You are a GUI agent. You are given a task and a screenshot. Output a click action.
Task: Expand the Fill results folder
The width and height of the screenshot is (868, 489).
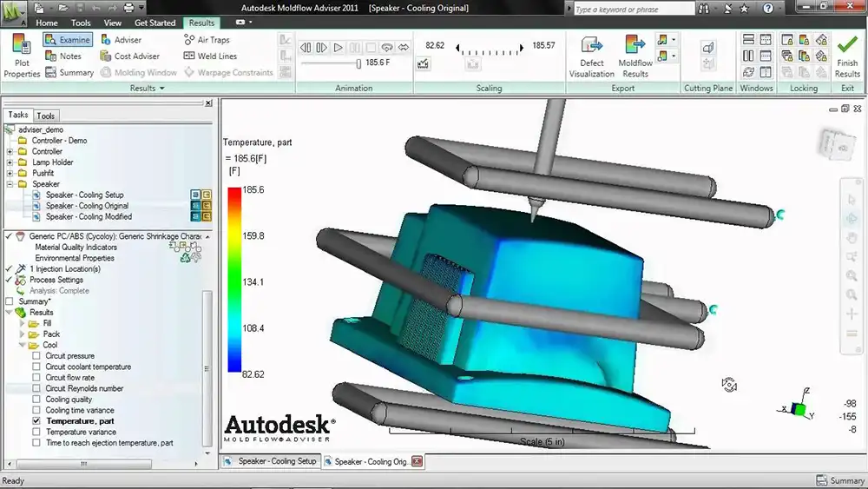23,323
